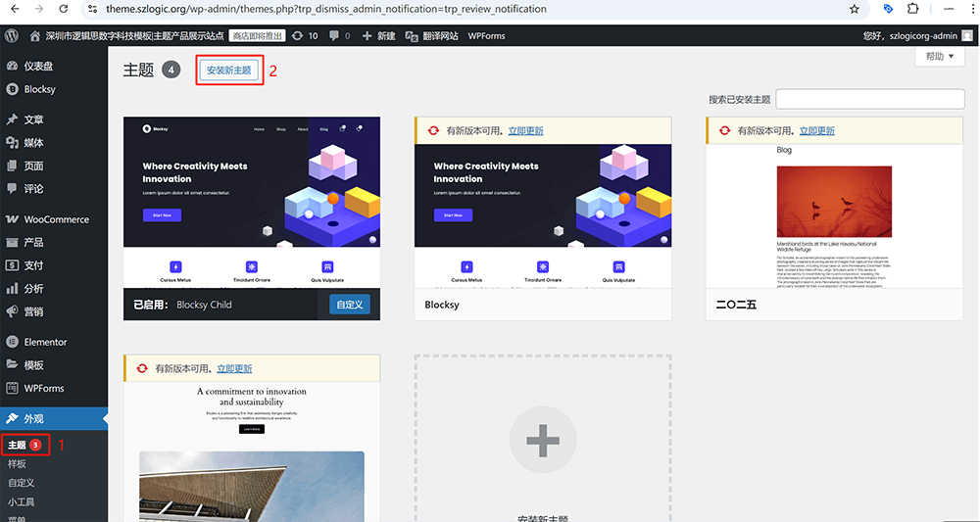The width and height of the screenshot is (980, 522).
Task: Open the Blocksy sidebar menu
Action: coord(54,89)
